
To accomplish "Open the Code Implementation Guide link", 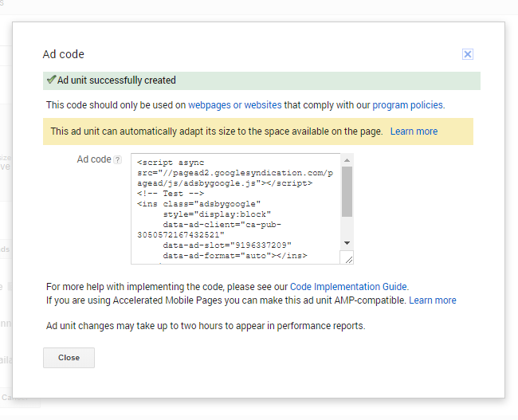I will 348,286.
